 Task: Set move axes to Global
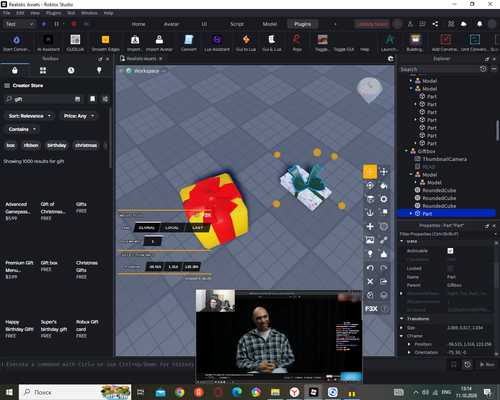coord(147,228)
